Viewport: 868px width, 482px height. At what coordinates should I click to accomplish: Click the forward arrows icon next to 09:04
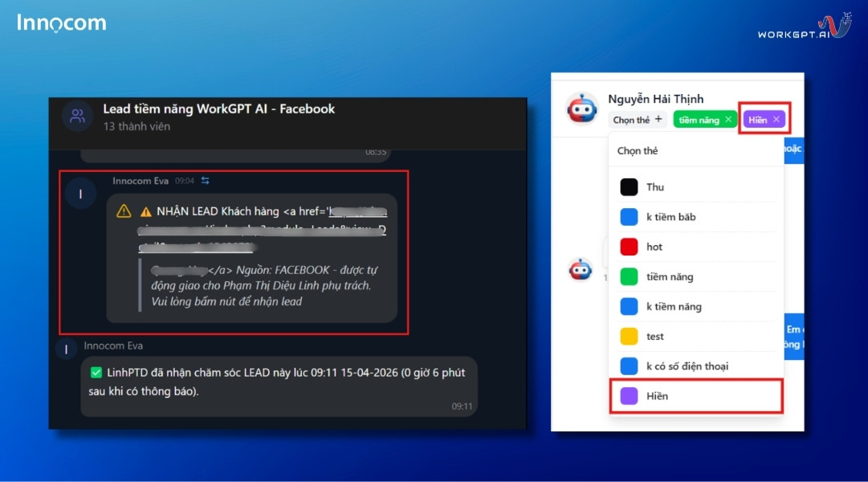pyautogui.click(x=206, y=181)
